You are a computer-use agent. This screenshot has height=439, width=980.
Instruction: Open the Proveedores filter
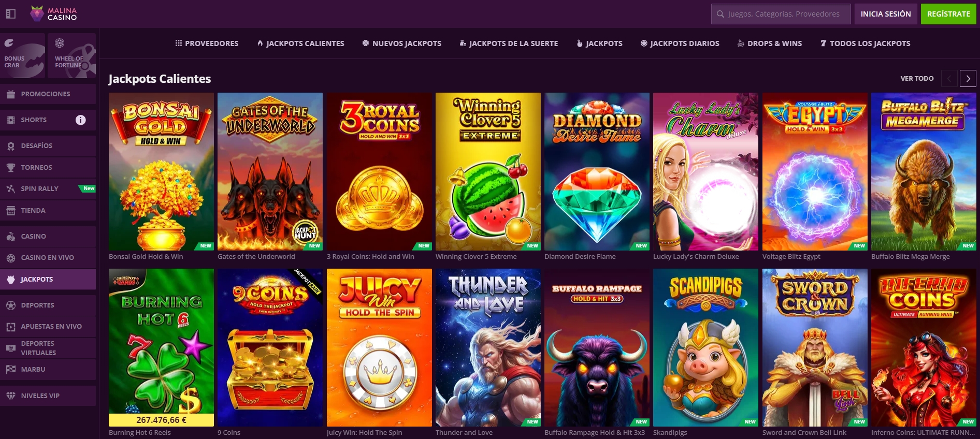coord(207,43)
